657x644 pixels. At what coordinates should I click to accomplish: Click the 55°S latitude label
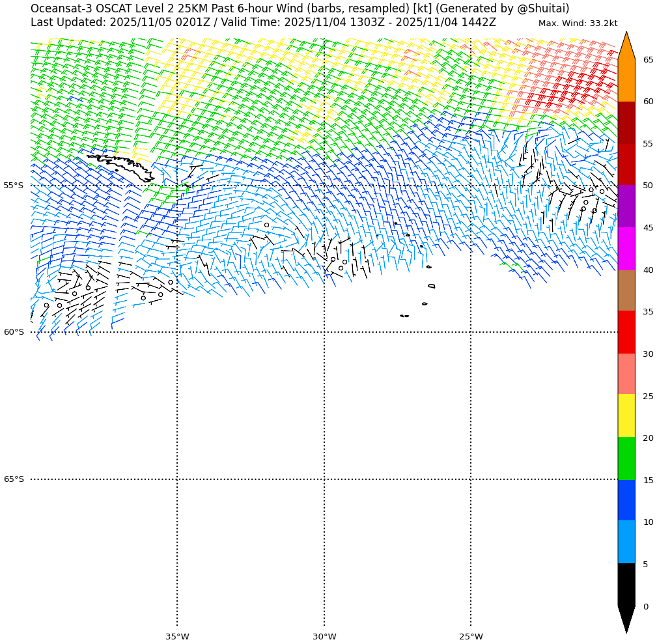click(x=13, y=186)
